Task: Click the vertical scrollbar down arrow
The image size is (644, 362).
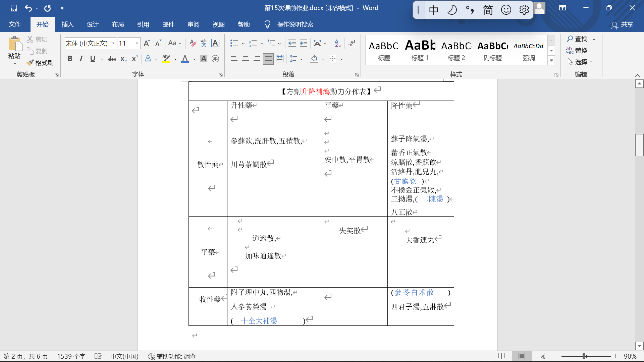Action: (x=639, y=346)
